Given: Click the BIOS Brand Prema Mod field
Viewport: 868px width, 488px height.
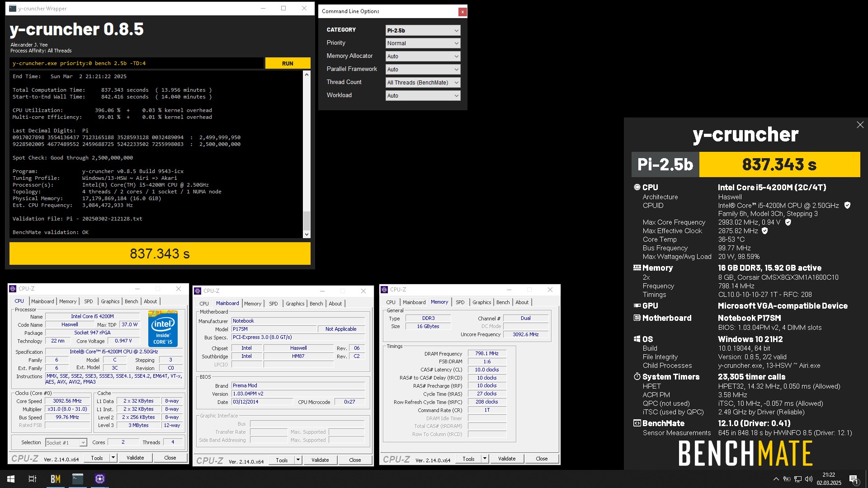Looking at the screenshot, I should coord(298,385).
